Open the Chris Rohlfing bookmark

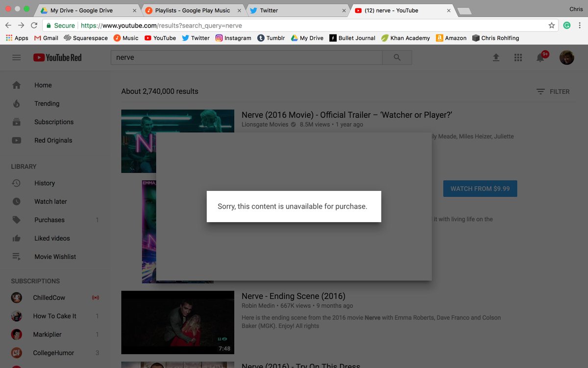pos(495,38)
